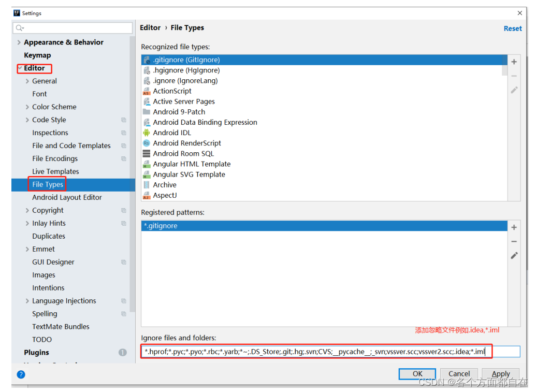Open the TextMate Bundles settings page

coord(61,327)
